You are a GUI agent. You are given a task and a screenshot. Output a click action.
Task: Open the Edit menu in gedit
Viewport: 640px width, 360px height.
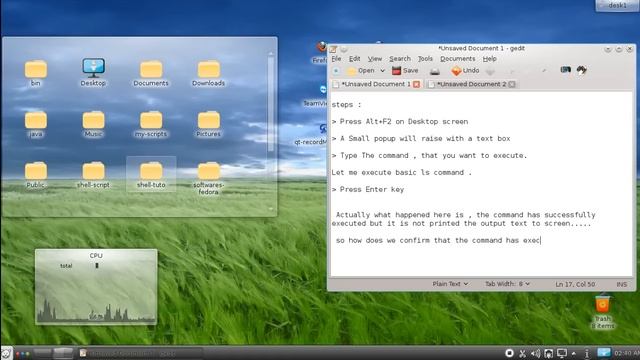pyautogui.click(x=354, y=59)
